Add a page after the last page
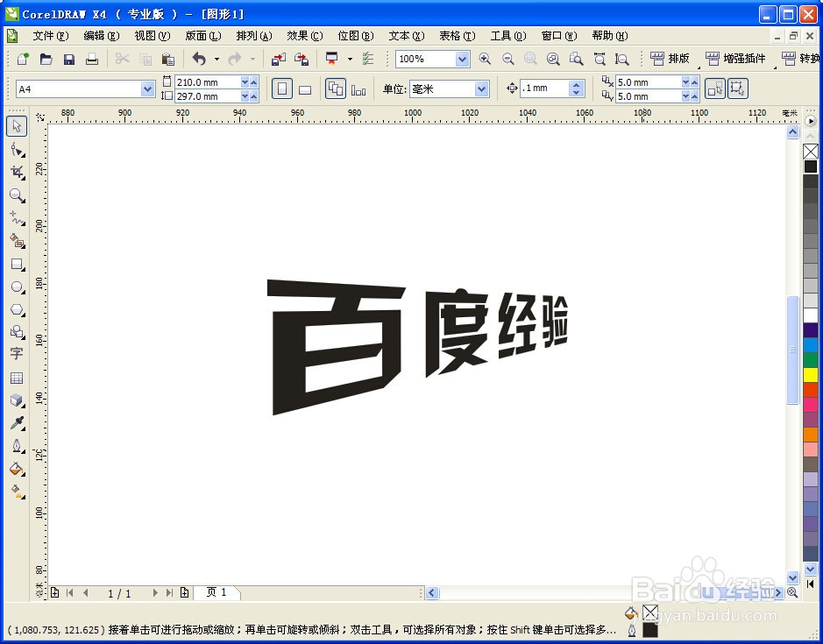Screen dimensions: 823x644 pyautogui.click(x=184, y=593)
